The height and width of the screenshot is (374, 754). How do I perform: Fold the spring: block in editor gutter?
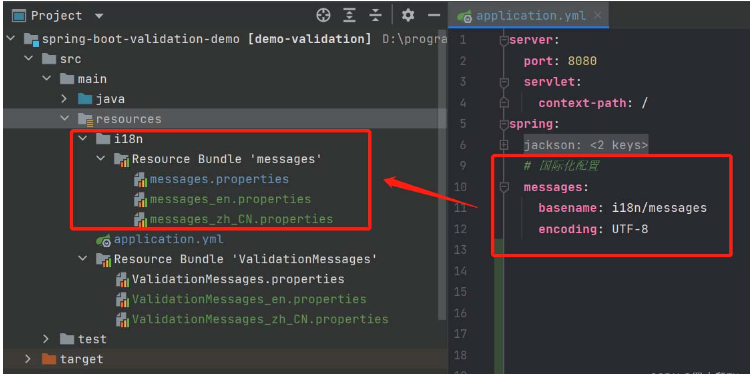coord(503,125)
